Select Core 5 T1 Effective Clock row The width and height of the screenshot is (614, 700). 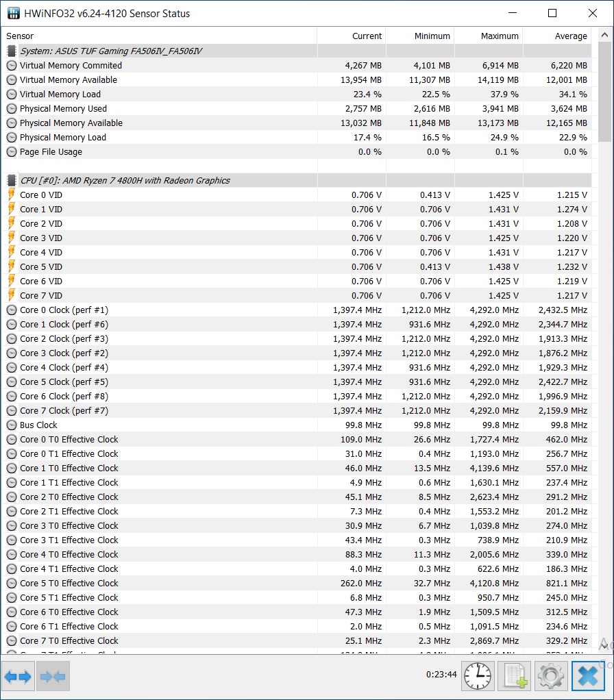(x=298, y=598)
